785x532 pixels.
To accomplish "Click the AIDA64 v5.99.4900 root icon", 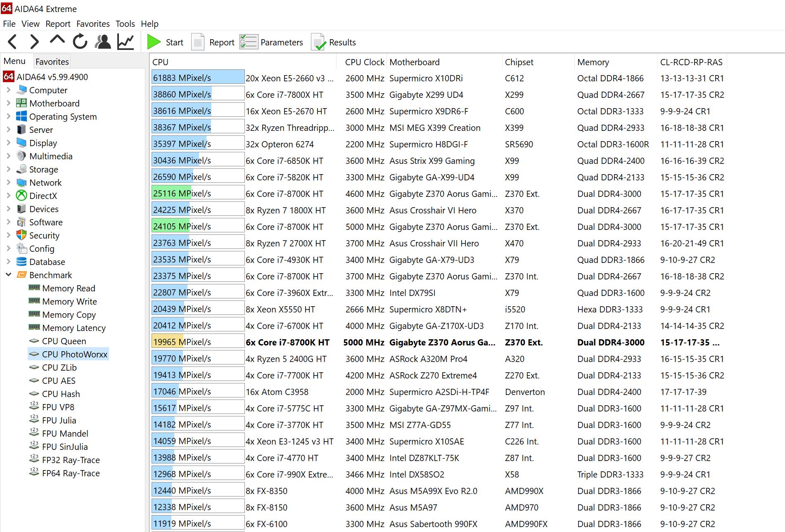I will click(9, 76).
